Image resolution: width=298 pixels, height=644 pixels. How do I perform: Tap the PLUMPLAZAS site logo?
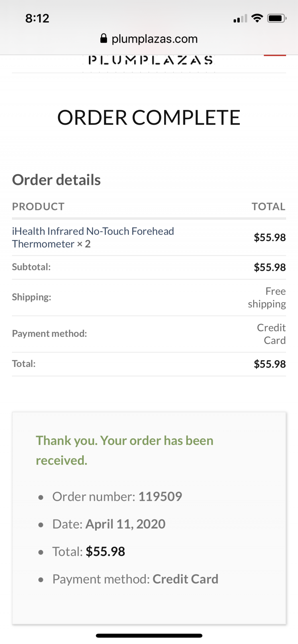click(x=151, y=60)
